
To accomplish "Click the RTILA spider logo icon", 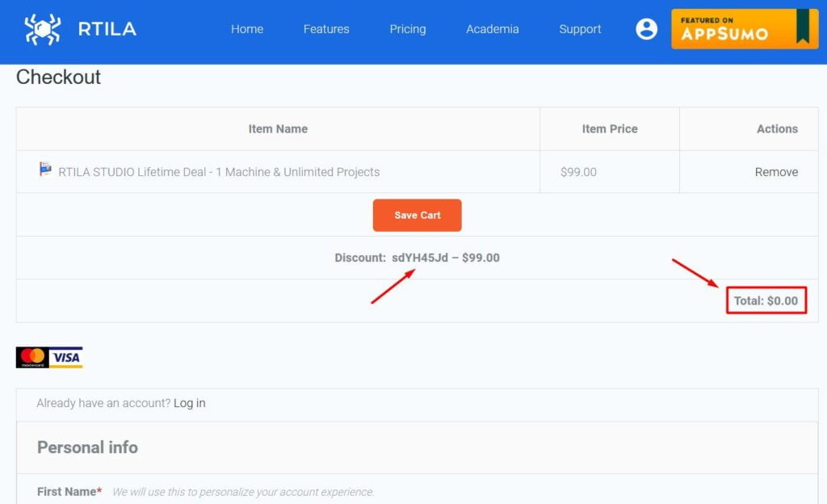I will point(42,29).
